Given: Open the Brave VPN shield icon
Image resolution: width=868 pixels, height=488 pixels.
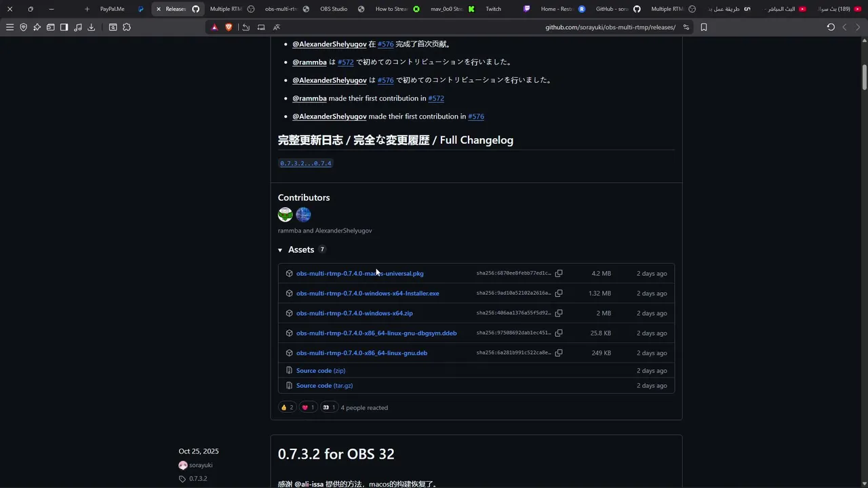Looking at the screenshot, I should (23, 27).
